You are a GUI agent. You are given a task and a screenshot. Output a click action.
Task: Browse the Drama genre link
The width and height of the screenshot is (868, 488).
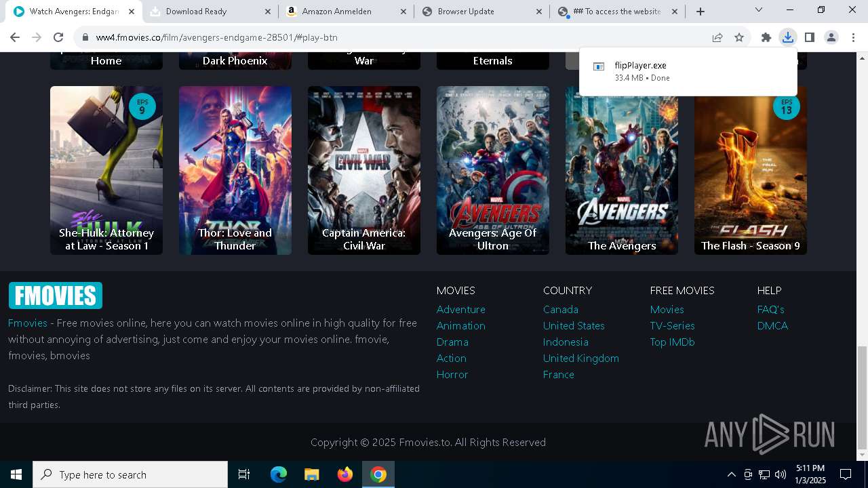point(452,342)
